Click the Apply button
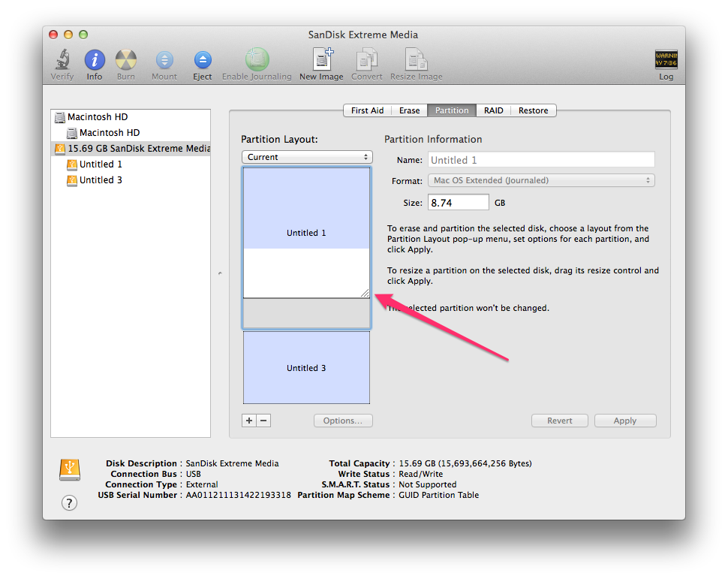Screen dimensions: 728x579 (x=625, y=421)
